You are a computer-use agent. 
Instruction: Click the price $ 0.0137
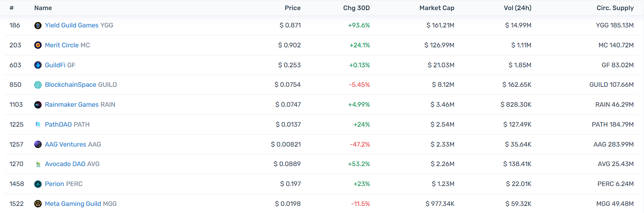pos(288,124)
